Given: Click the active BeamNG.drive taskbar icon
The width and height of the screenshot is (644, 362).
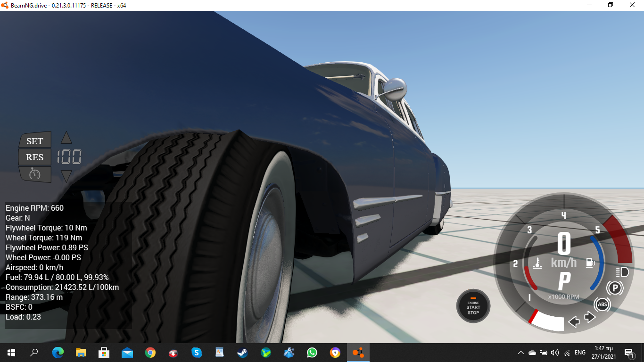Looking at the screenshot, I should point(358,352).
